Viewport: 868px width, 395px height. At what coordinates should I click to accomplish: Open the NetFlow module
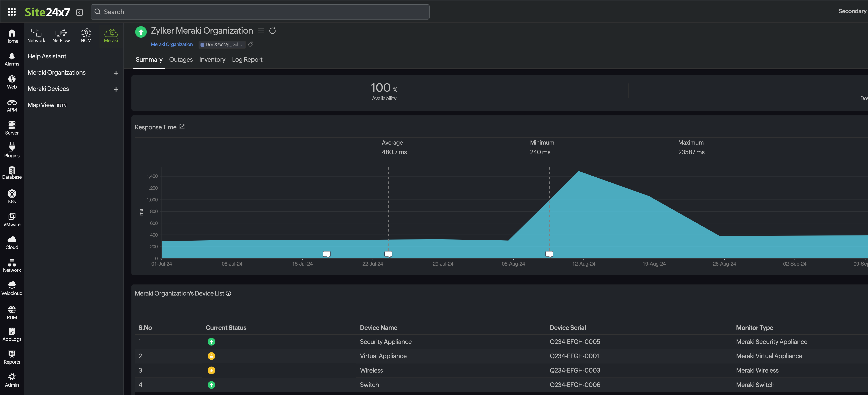pos(61,35)
